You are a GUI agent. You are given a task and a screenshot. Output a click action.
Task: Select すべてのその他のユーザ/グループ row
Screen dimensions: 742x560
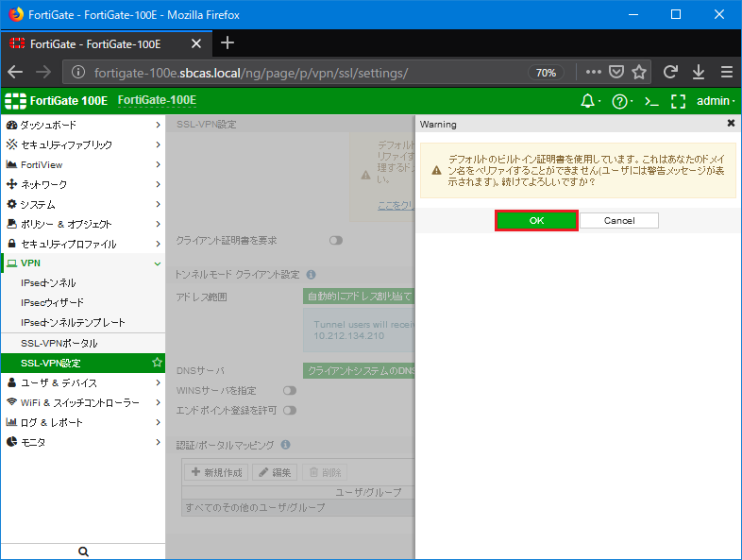(x=298, y=507)
